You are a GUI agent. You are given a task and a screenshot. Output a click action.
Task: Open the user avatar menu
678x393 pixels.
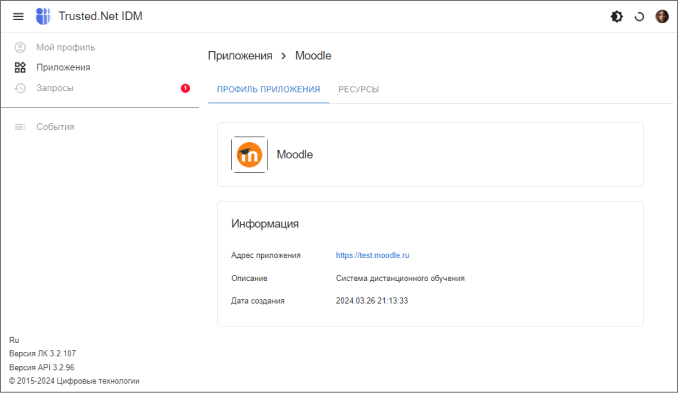tap(662, 16)
